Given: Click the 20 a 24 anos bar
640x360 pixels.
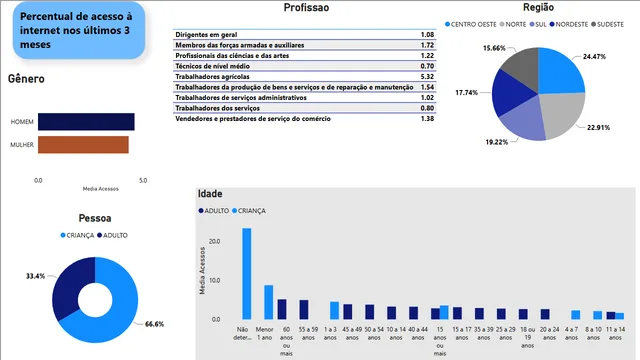Looking at the screenshot, I should (545, 314).
